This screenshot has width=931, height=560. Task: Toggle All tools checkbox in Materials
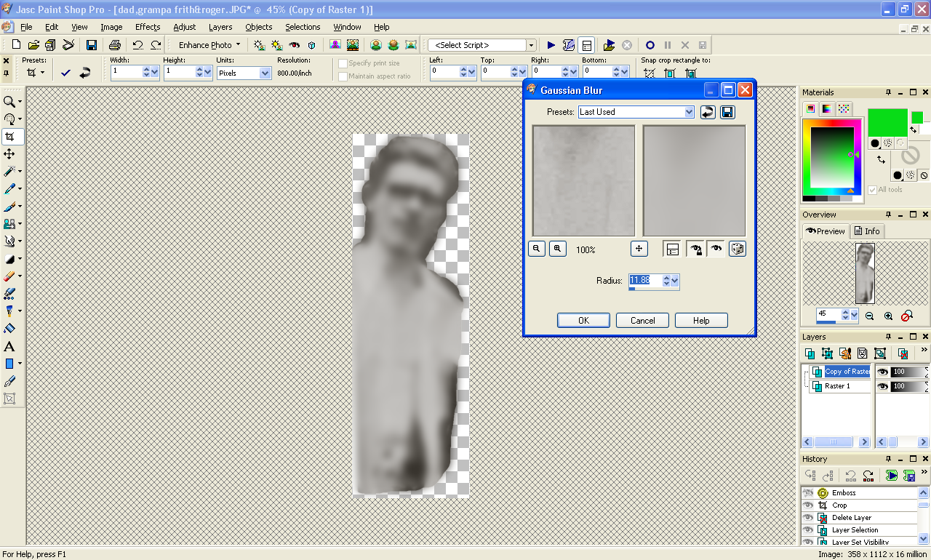coord(872,190)
